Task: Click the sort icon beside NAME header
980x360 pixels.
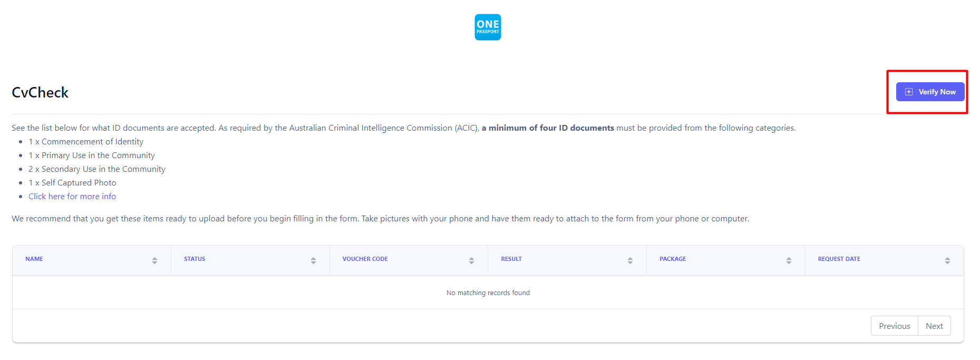Action: click(154, 260)
